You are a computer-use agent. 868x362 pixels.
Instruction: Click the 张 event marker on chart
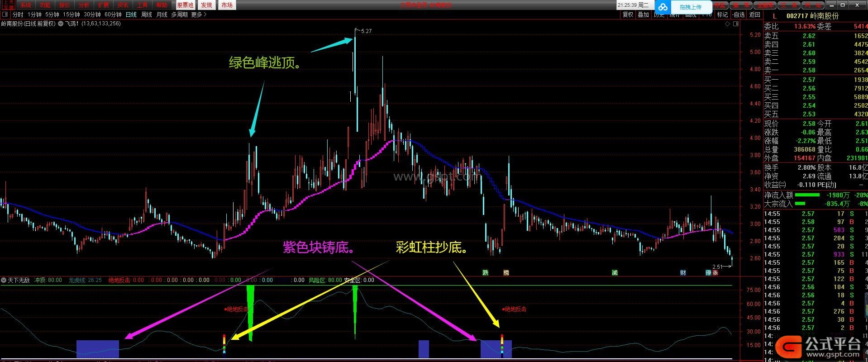(x=715, y=272)
